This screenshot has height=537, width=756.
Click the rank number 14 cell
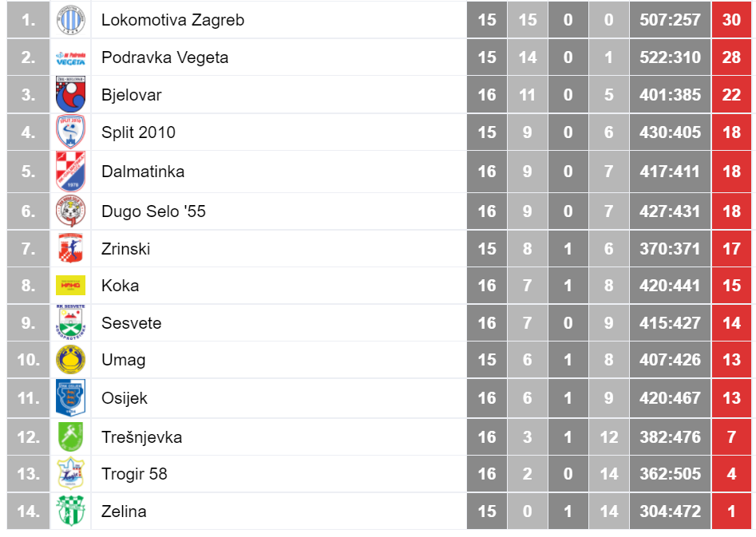pyautogui.click(x=29, y=511)
